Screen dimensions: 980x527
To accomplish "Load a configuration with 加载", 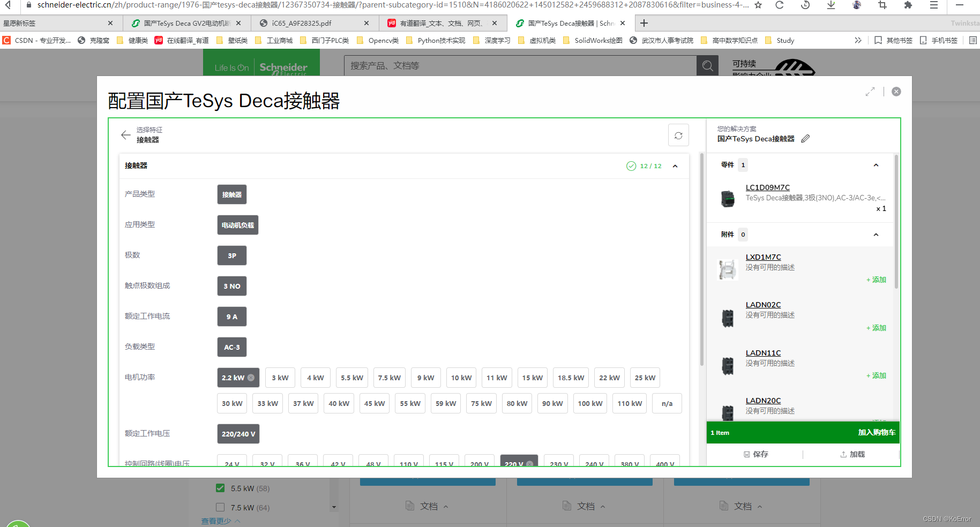I will pyautogui.click(x=852, y=454).
